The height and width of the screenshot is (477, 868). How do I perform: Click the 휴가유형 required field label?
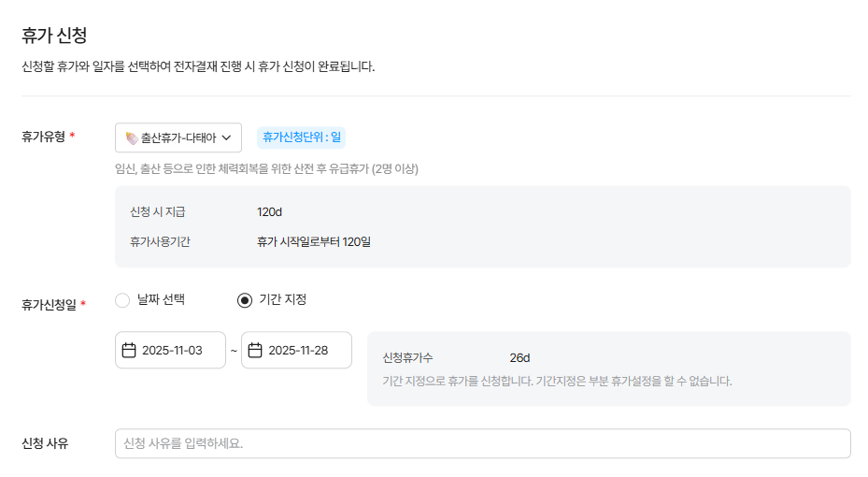pyautogui.click(x=44, y=137)
